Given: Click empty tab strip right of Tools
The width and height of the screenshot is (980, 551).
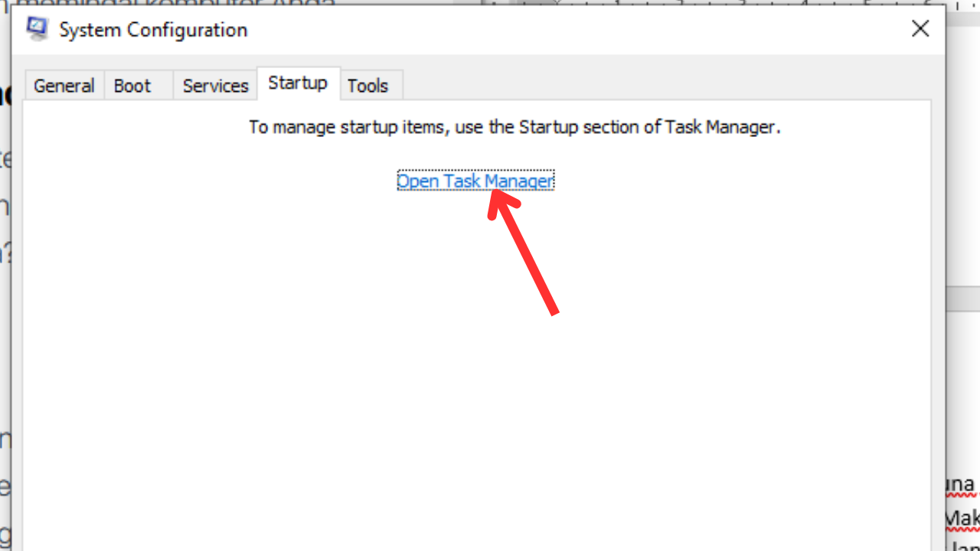Looking at the screenshot, I should pos(666,84).
